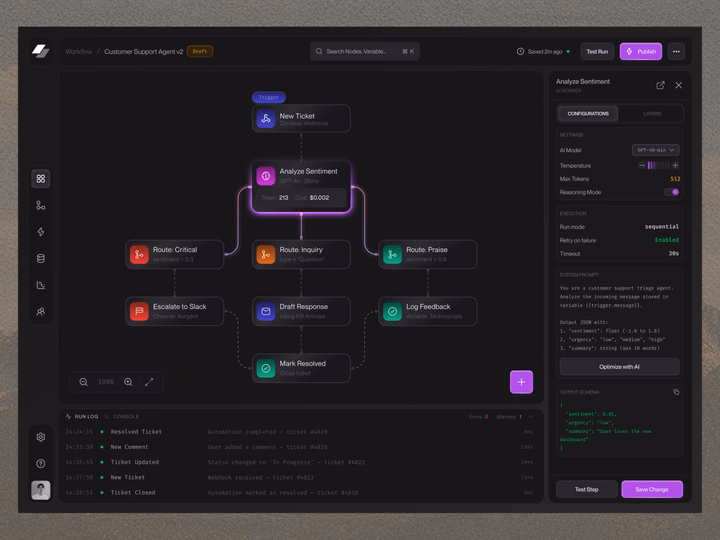Viewport: 720px width, 540px height.
Task: Select the Resolved Ticket log row
Action: tap(299, 432)
